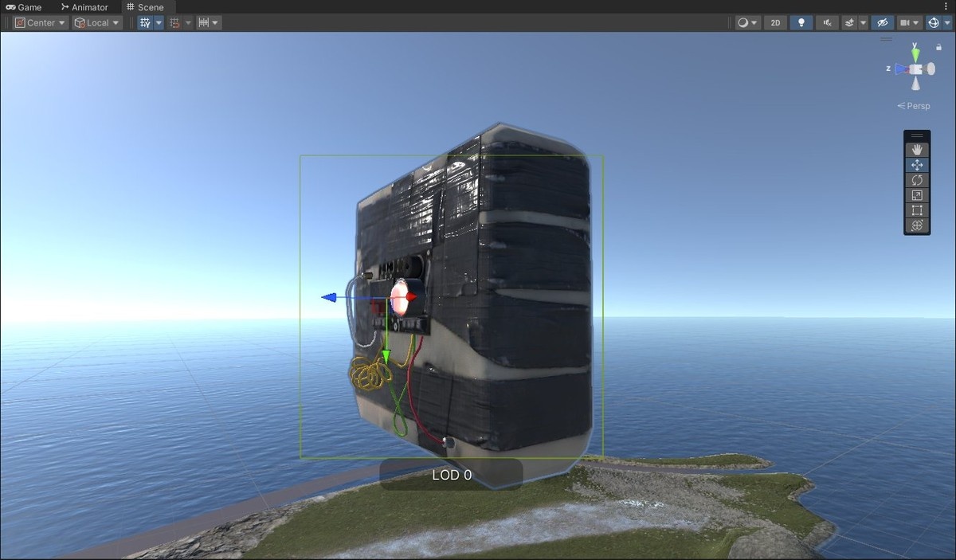Select the Rect transform tool
This screenshot has height=560, width=956.
(917, 210)
